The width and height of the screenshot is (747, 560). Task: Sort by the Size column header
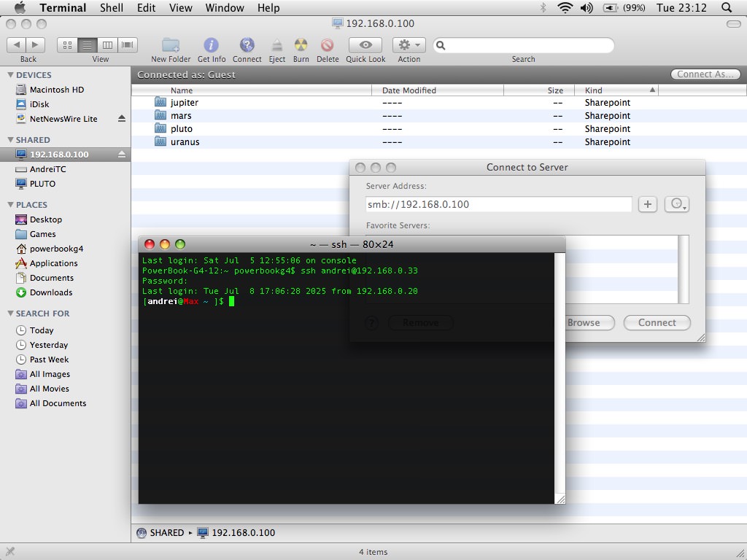(539, 90)
